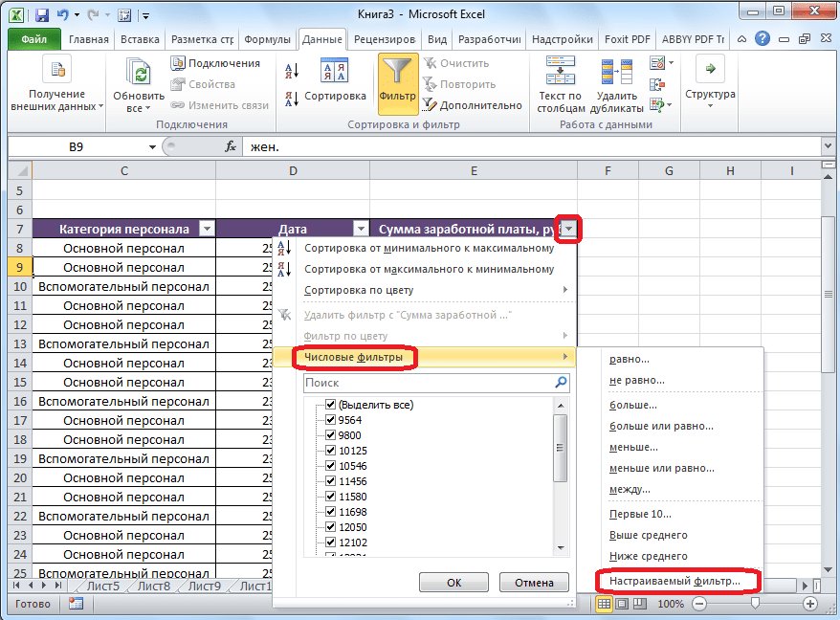Click the Redo arrow icon
This screenshot has height=620, width=840.
pos(92,14)
